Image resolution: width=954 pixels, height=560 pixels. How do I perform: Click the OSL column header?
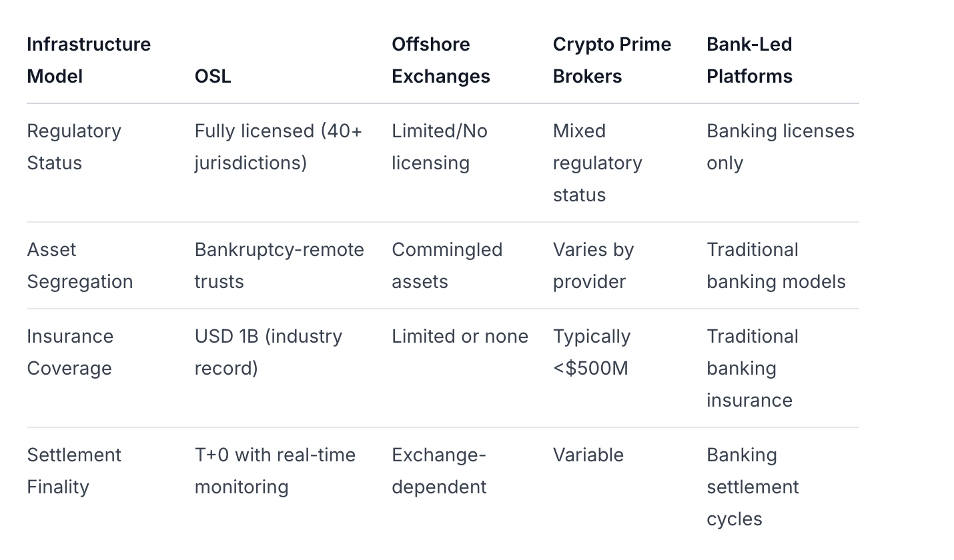point(213,76)
